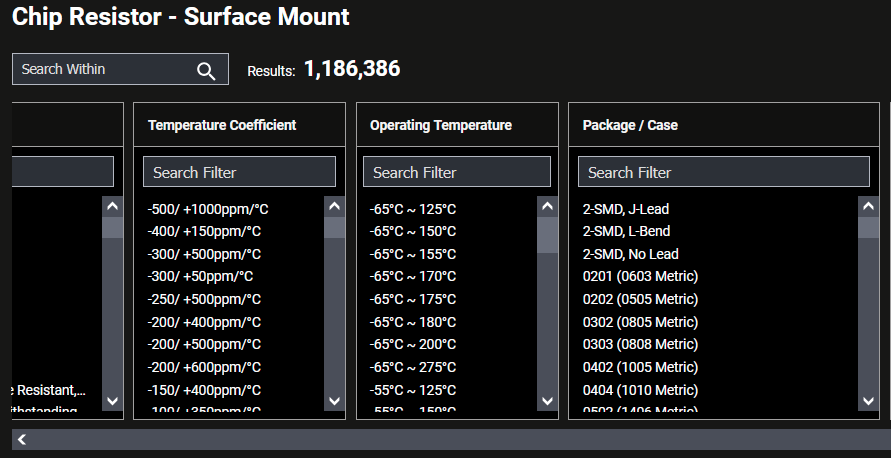The height and width of the screenshot is (458, 891).
Task: Select -300/ +500ppm/°C option
Action: 204,254
